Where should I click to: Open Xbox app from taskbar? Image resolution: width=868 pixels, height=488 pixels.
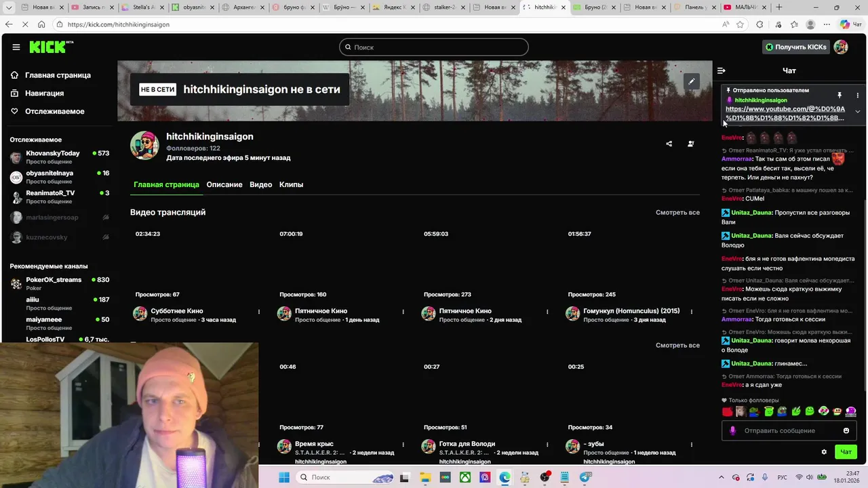465,477
